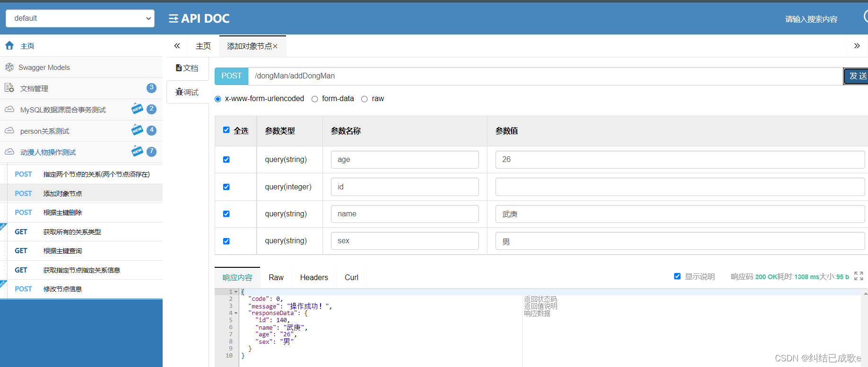Image resolution: width=868 pixels, height=367 pixels.
Task: Click the name value field containing 武庚
Action: click(x=680, y=214)
